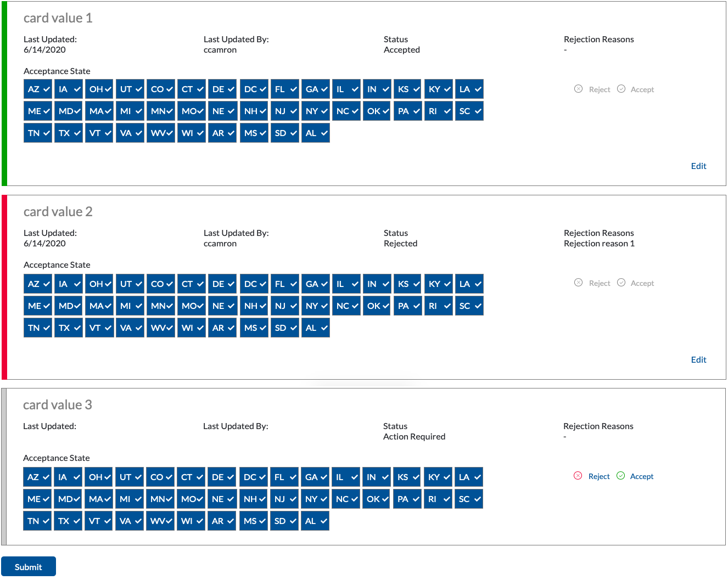Toggle the SC state chip in card value 3
728x580 pixels.
tap(469, 499)
